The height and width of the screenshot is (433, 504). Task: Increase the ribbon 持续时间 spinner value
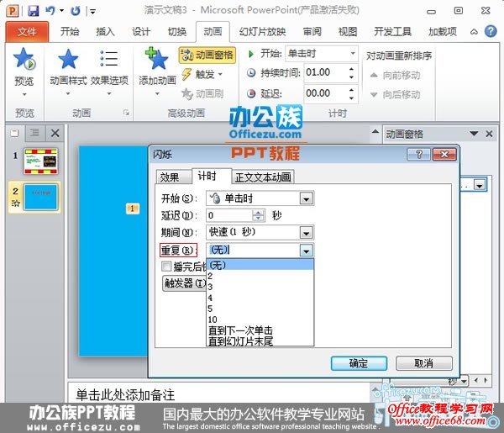pyautogui.click(x=351, y=69)
